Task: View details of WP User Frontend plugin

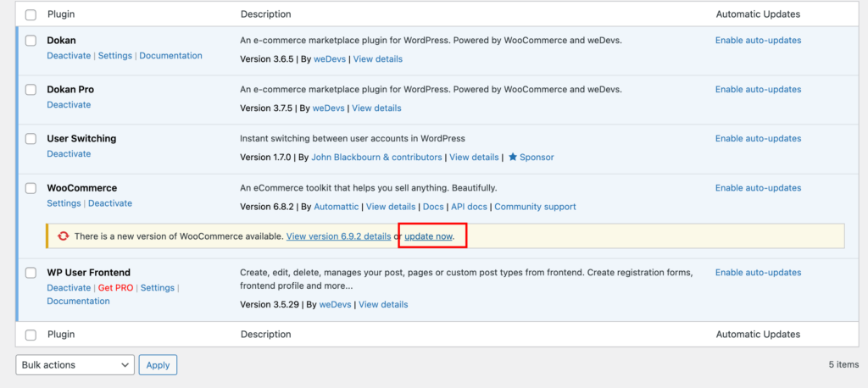Action: click(383, 304)
